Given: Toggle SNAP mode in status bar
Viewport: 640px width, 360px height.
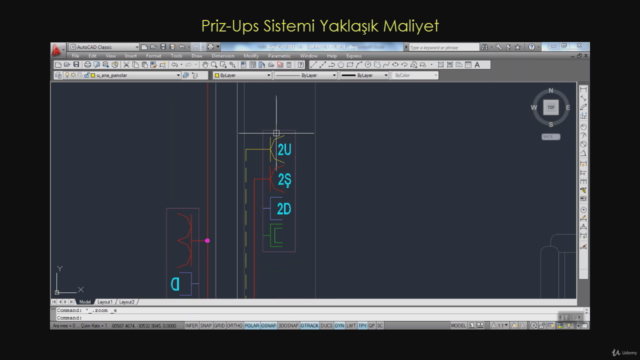Looking at the screenshot, I should (206, 326).
